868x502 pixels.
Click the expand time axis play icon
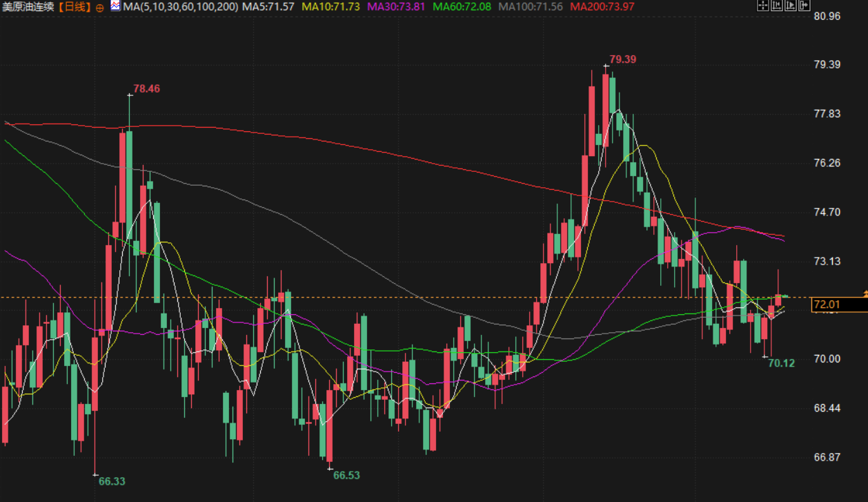(791, 5)
